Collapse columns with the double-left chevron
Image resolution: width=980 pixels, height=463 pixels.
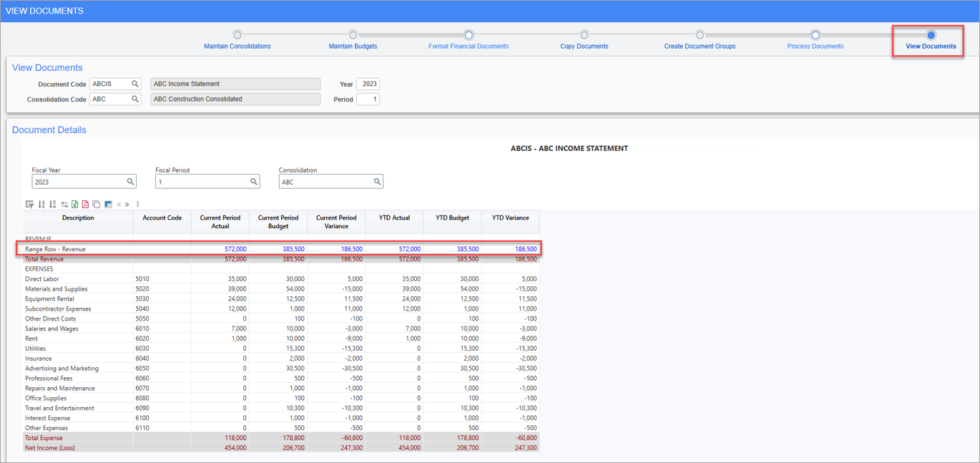click(x=119, y=204)
